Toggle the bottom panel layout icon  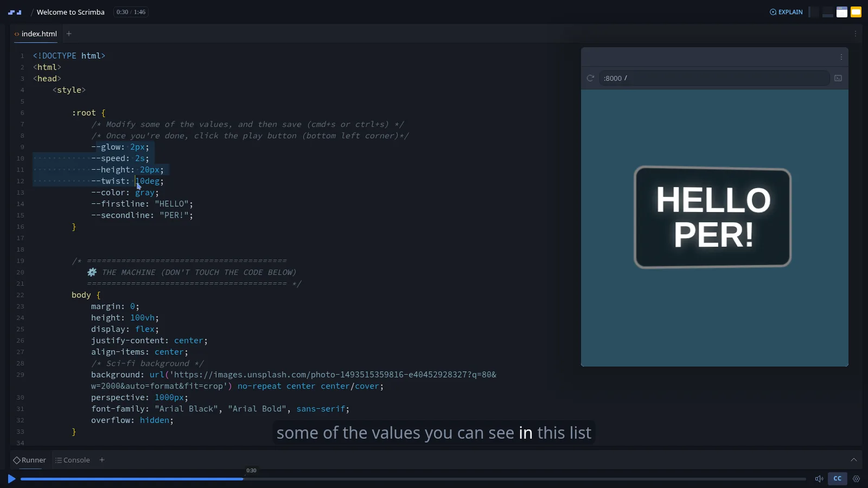828,12
